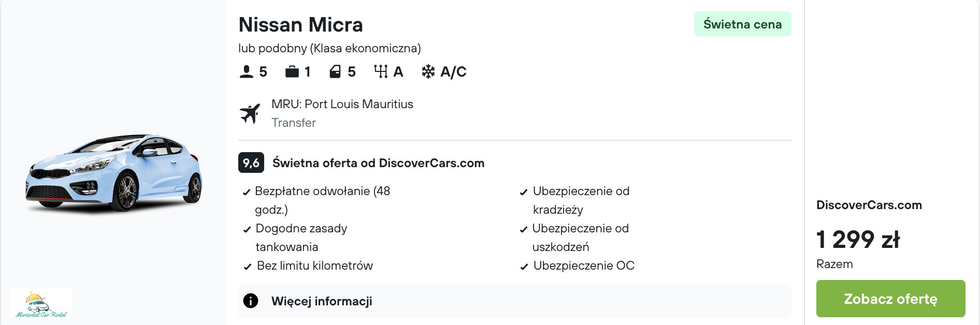Click the info icon beside Więcej informacji
Viewport: 980px width, 325px height.
click(251, 301)
